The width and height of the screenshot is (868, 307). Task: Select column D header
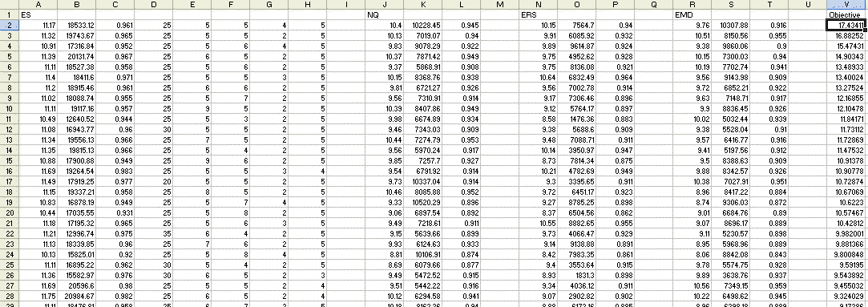[x=153, y=5]
